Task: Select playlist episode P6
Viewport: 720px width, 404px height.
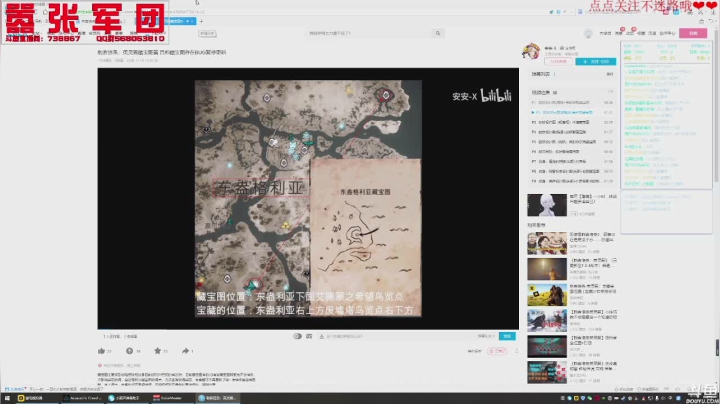Action: tap(572, 152)
